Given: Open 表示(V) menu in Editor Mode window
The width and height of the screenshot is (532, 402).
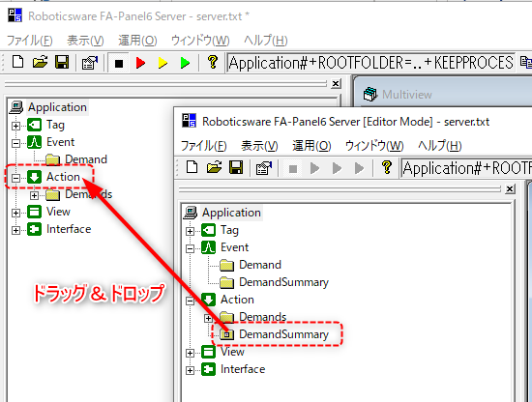Looking at the screenshot, I should 259,146.
